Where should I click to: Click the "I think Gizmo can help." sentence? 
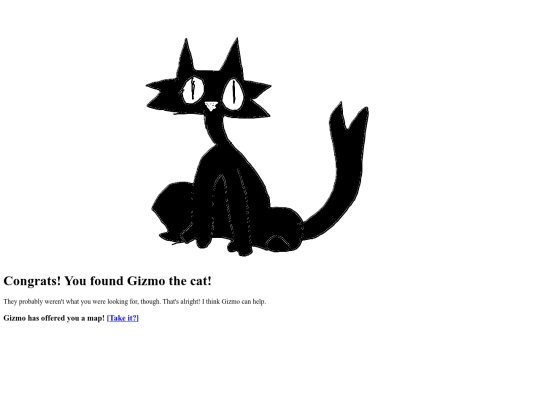(x=234, y=302)
